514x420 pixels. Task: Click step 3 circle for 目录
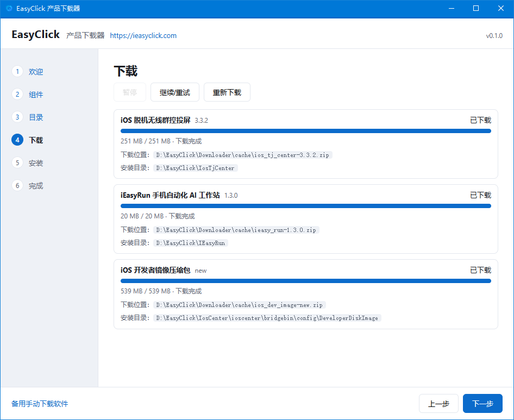pos(17,117)
